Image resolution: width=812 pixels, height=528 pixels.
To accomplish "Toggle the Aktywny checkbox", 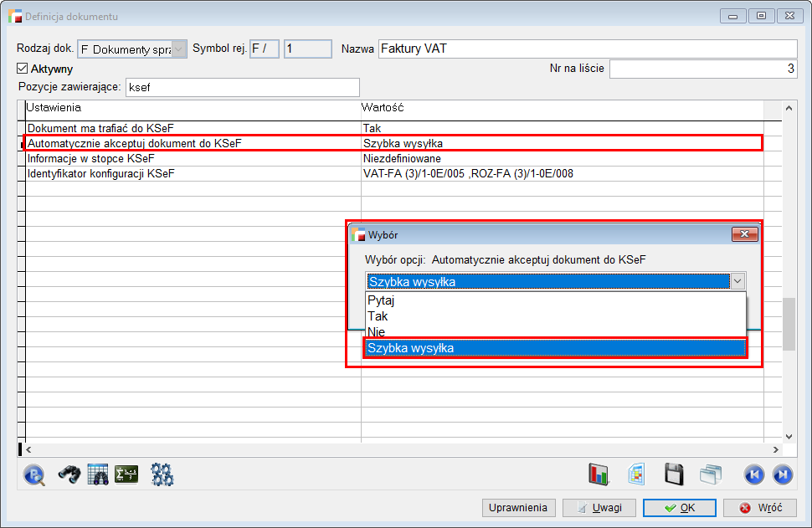I will [23, 69].
